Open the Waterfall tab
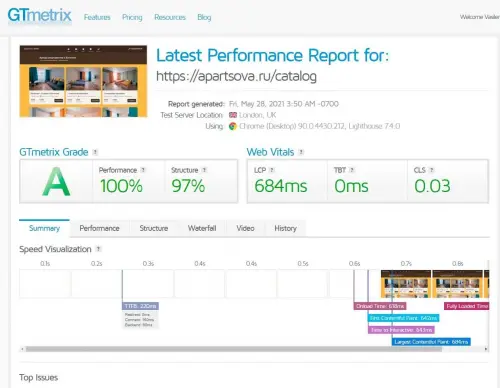This screenshot has height=388, width=500. [x=202, y=228]
